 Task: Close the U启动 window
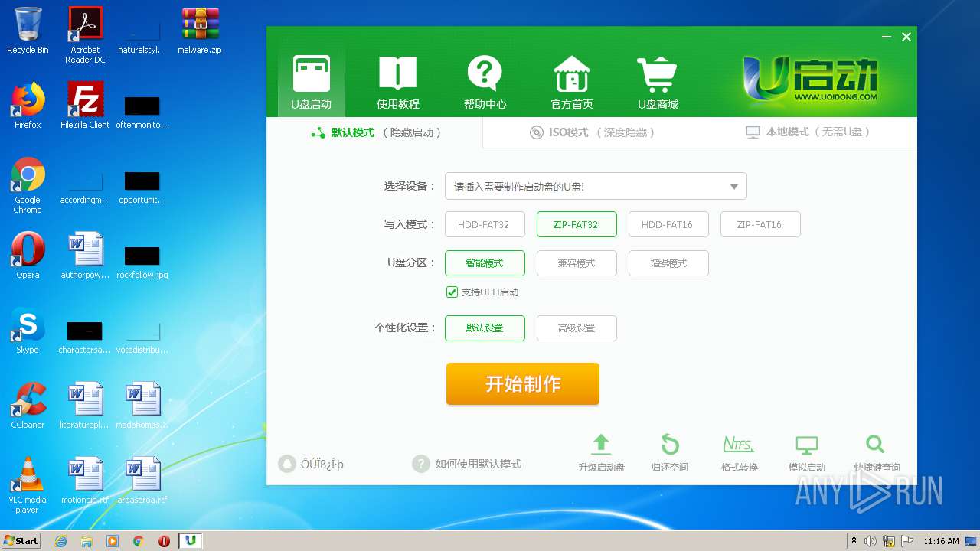[x=906, y=37]
